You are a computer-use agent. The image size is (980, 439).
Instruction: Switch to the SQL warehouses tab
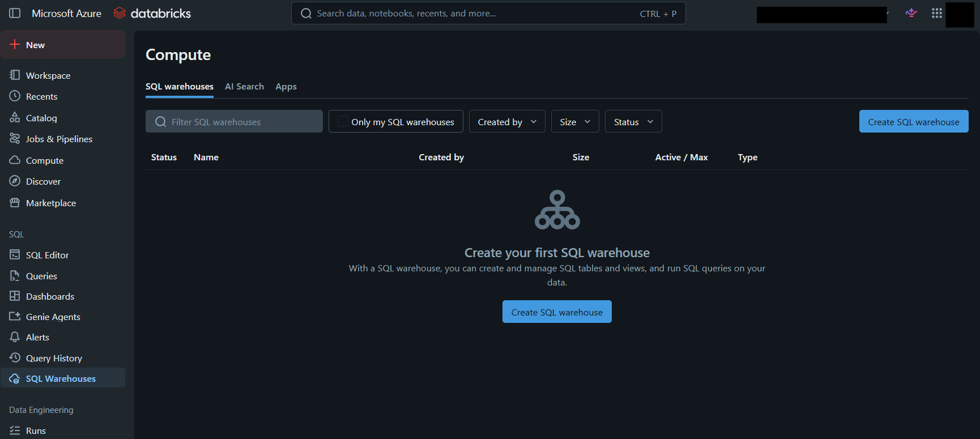click(180, 87)
